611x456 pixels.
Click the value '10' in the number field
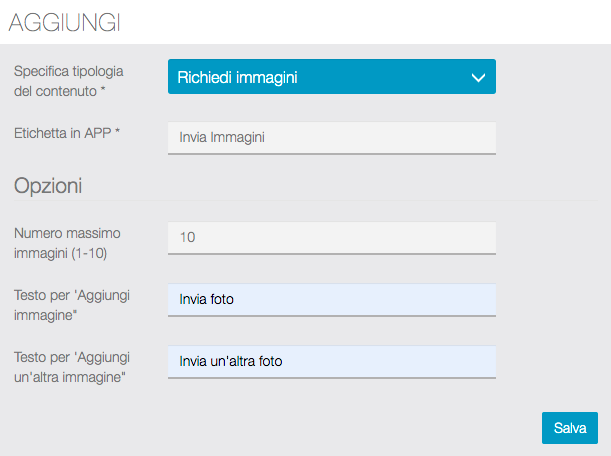click(x=187, y=238)
